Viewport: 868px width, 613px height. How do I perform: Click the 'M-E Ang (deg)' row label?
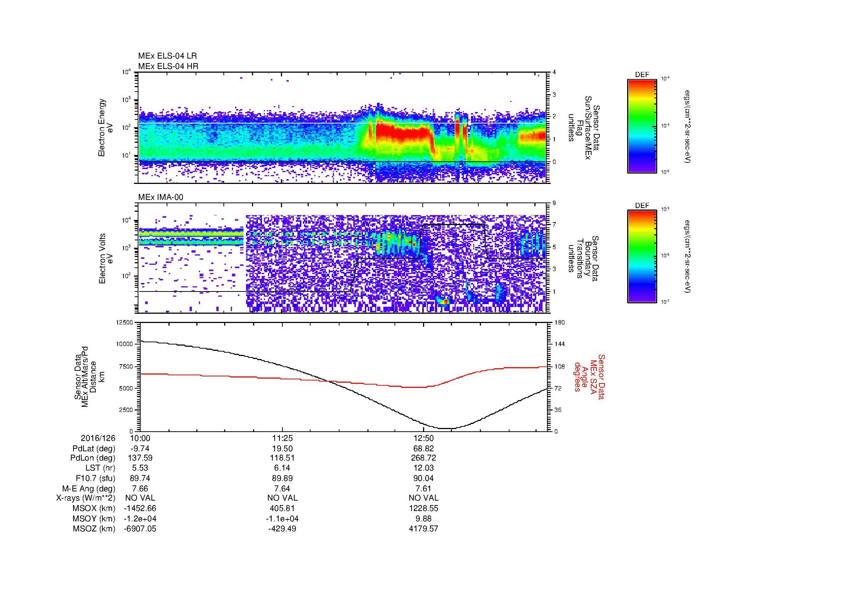(89, 488)
